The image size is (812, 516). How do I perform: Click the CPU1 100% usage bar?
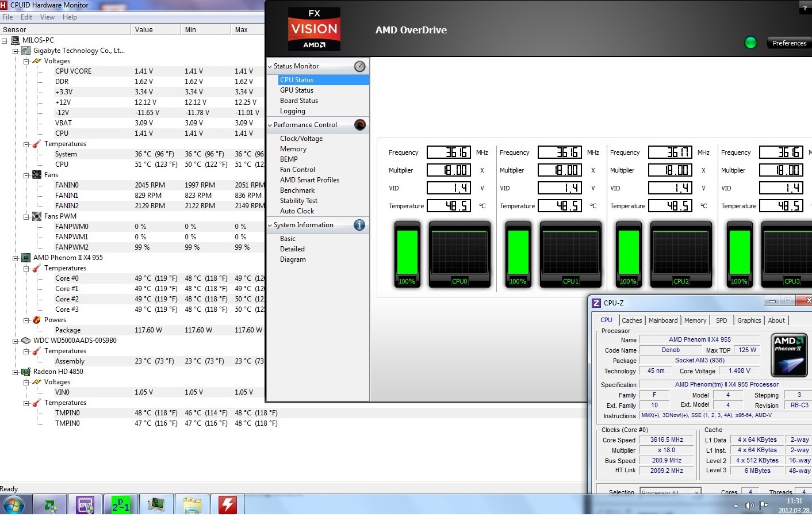pyautogui.click(x=518, y=254)
